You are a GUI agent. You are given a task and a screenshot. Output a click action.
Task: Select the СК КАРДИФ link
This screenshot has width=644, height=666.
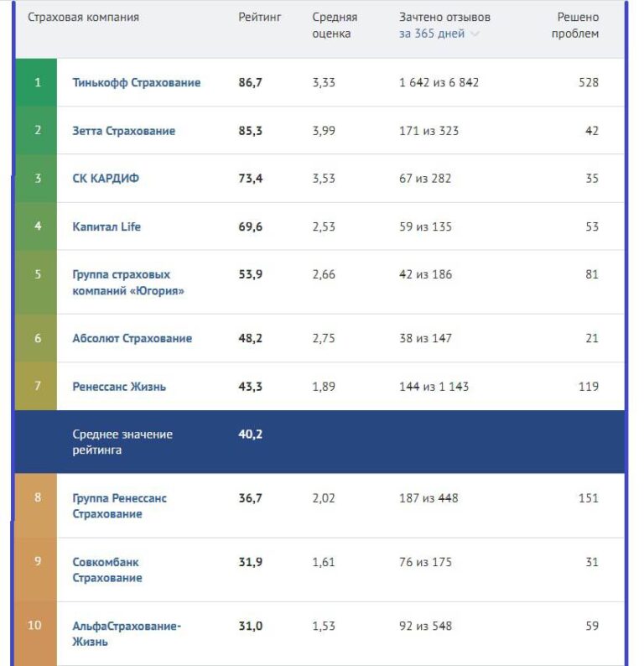pos(106,179)
